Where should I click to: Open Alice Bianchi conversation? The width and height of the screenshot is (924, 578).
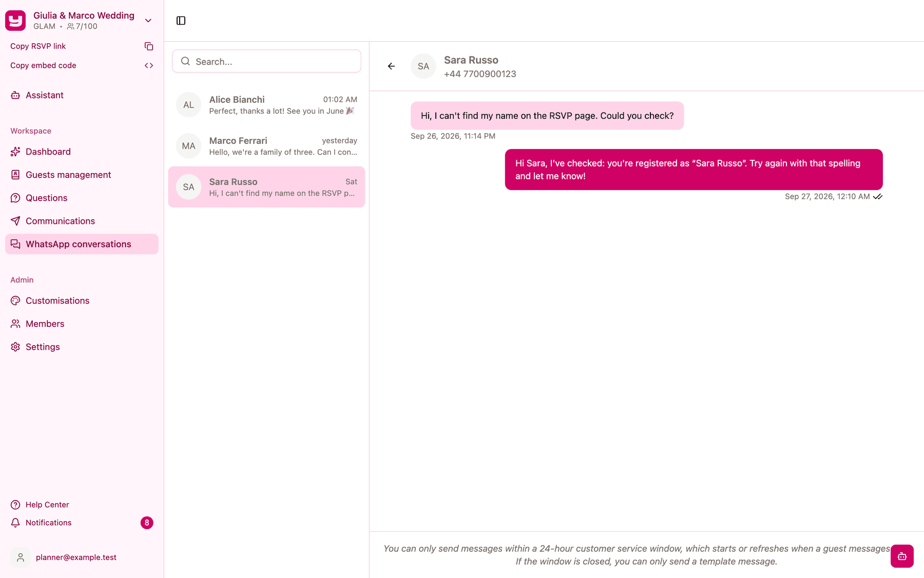click(x=266, y=105)
